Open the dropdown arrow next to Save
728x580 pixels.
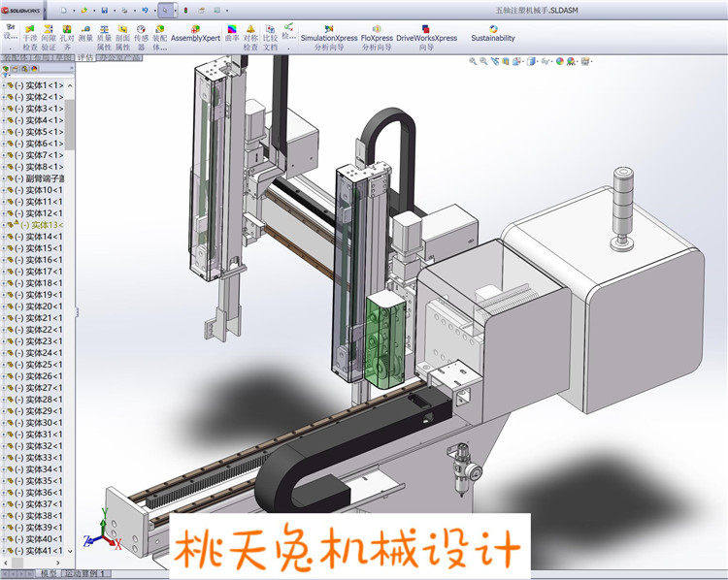tap(115, 11)
